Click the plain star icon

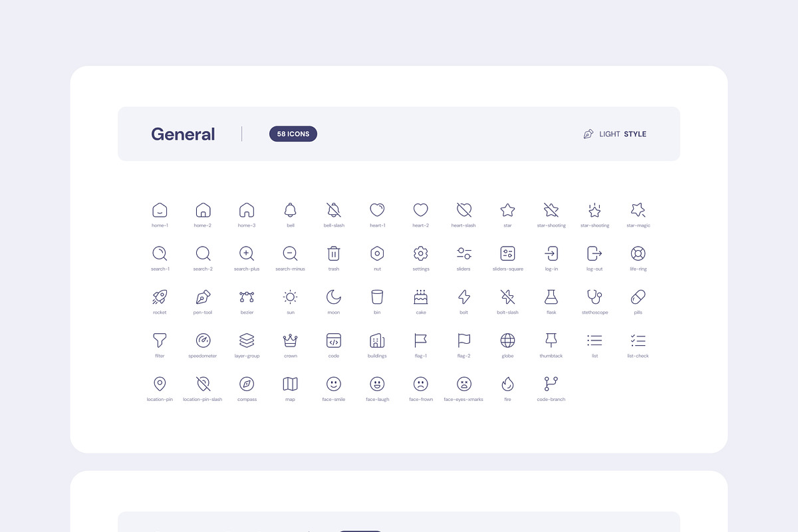pyautogui.click(x=507, y=210)
